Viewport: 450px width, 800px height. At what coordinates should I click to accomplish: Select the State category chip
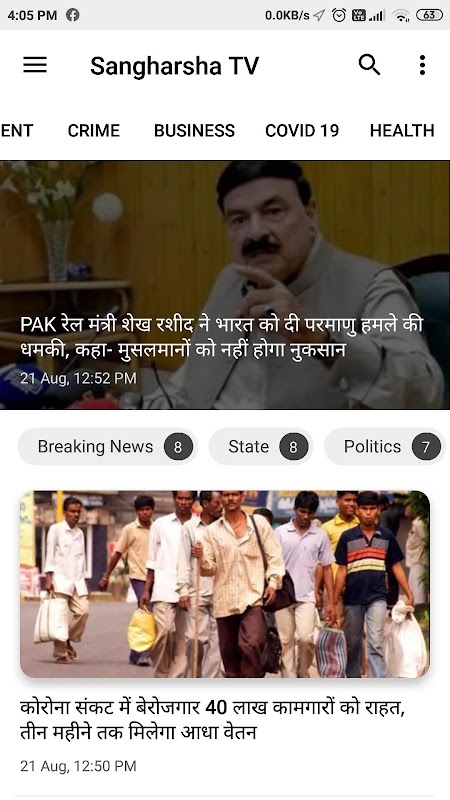point(261,447)
